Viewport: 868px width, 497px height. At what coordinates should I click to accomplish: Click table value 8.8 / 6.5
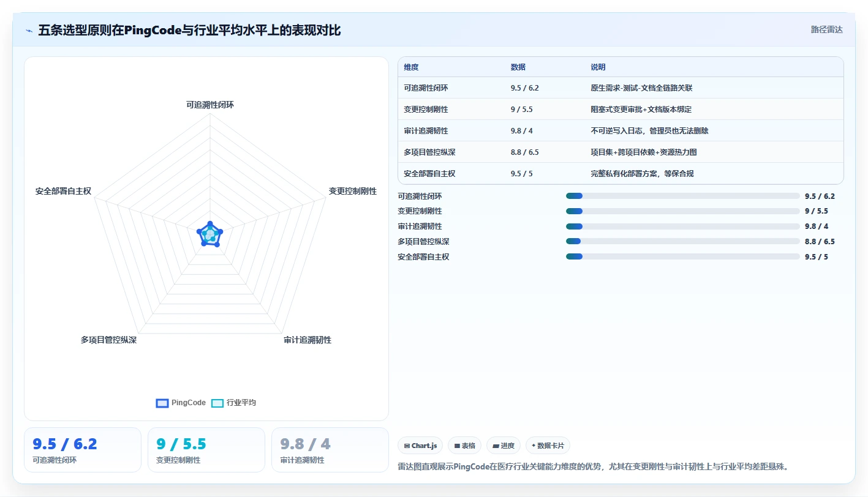click(525, 152)
